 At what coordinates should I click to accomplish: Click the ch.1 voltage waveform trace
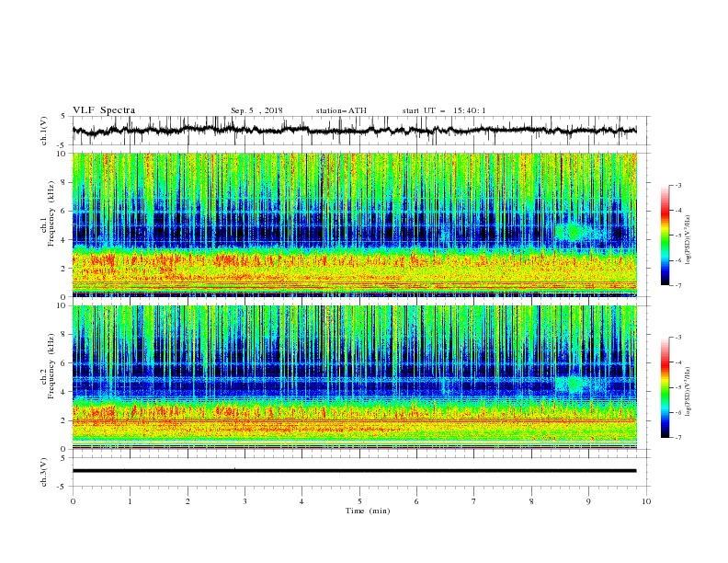pyautogui.click(x=354, y=131)
